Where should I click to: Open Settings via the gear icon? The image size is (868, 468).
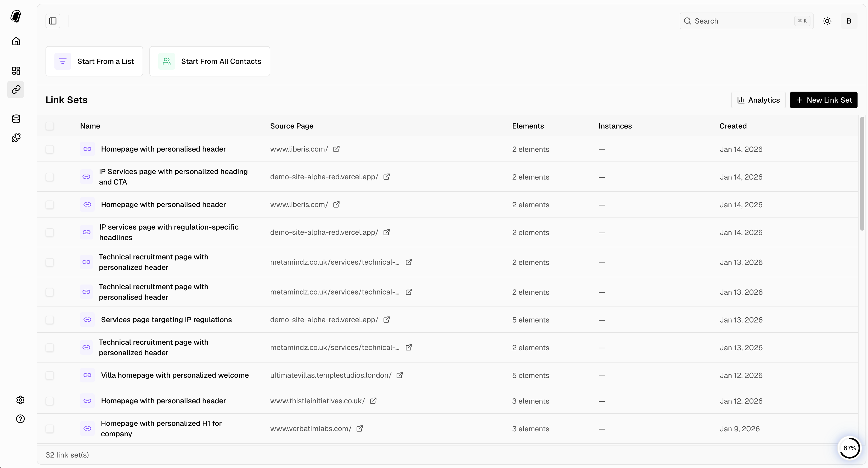[x=20, y=400]
